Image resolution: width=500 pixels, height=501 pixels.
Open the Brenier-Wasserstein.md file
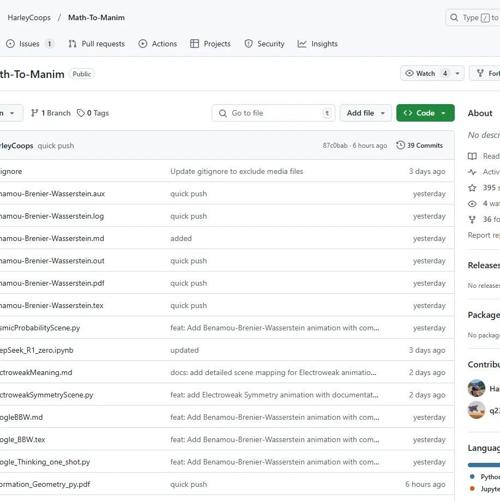[52, 238]
